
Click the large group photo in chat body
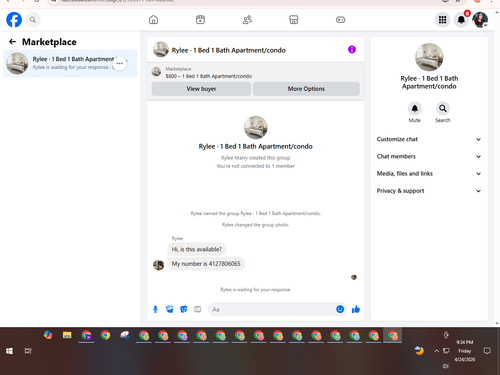pos(256,127)
